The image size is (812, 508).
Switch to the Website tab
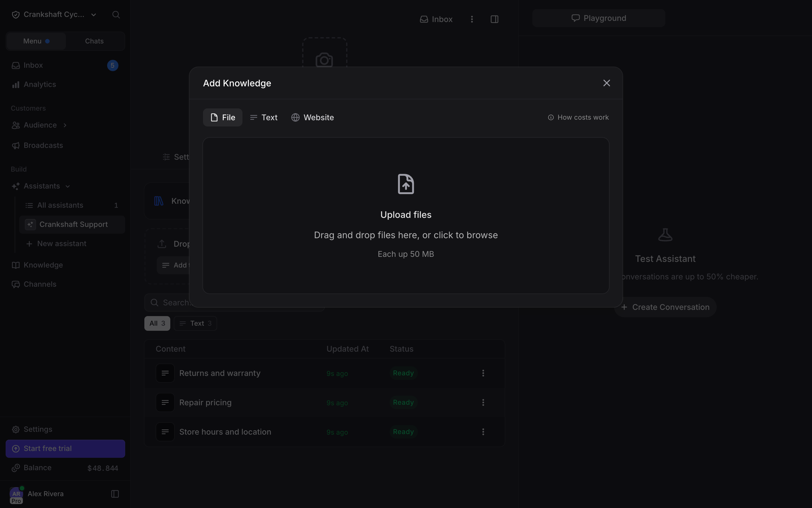tap(312, 117)
